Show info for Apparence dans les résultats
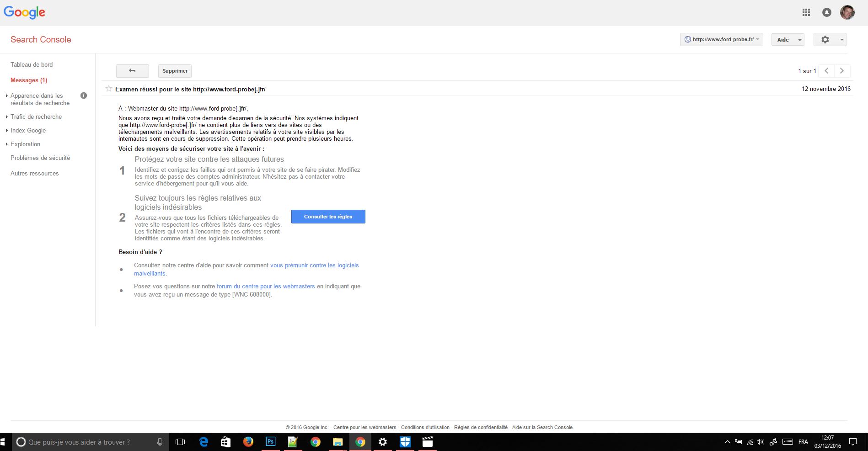Viewport: 868px width, 451px height. coord(84,96)
